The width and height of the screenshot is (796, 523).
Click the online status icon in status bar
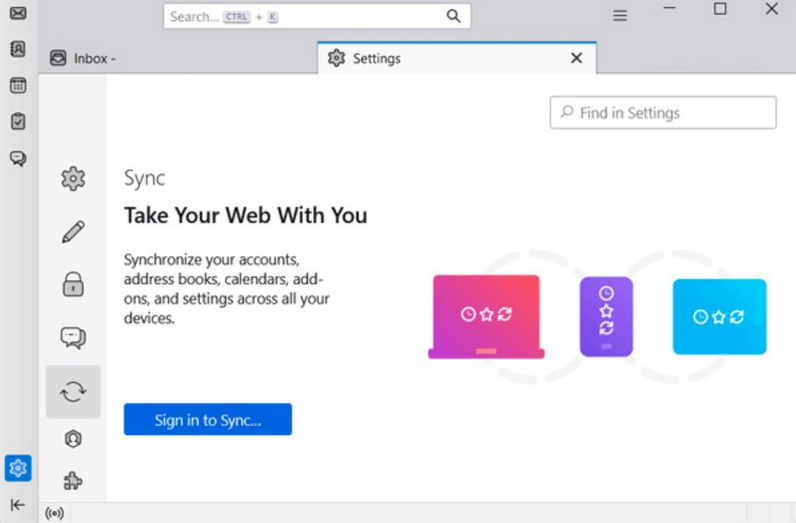[x=54, y=513]
